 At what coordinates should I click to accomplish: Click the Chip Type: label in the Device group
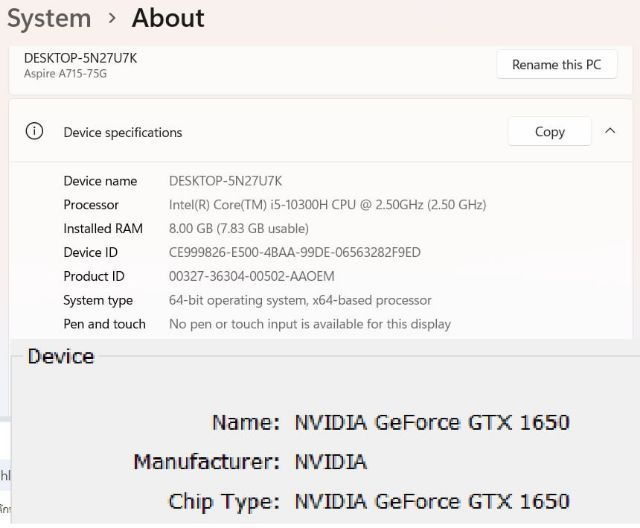coord(224,502)
